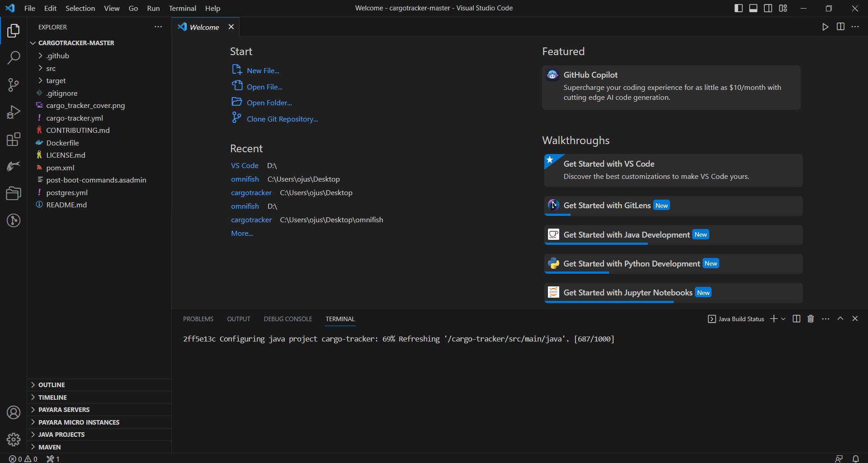Open pom.xml in the explorer

(60, 168)
